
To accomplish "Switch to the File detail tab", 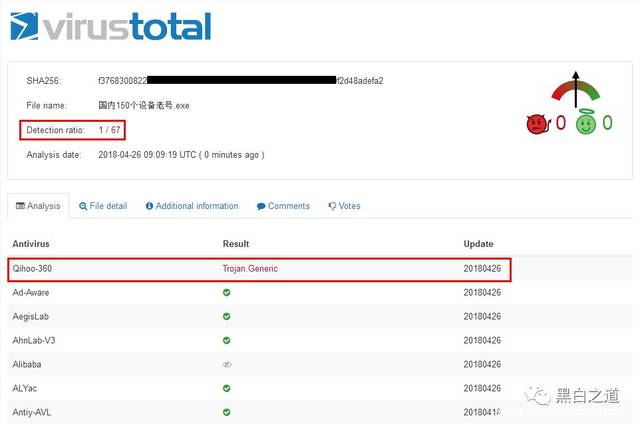I will pyautogui.click(x=103, y=206).
